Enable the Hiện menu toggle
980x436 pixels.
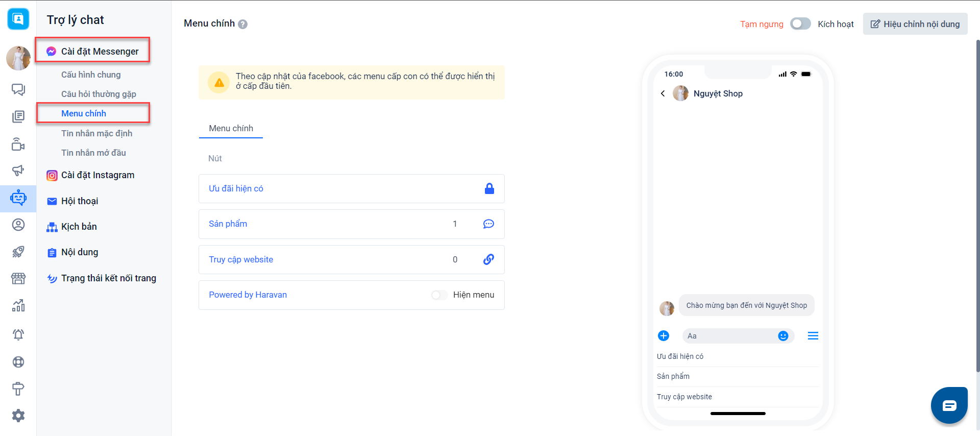(x=438, y=295)
